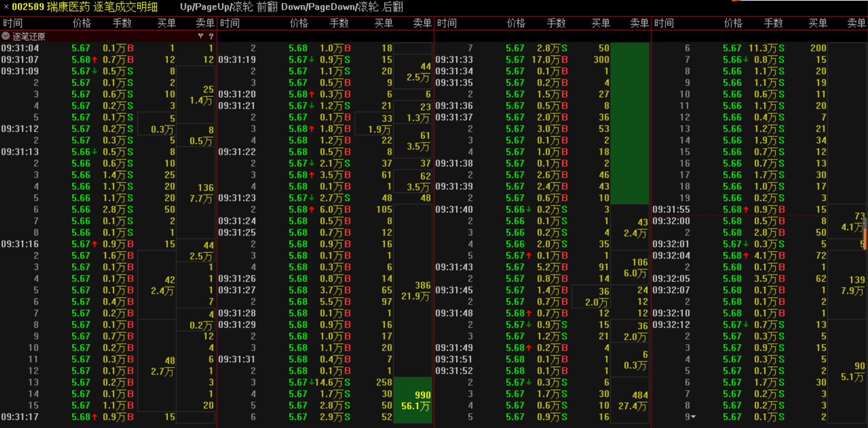The height and width of the screenshot is (428, 868).
Task: Select the 09:31:33 trade of 17.0万
Action: pos(552,60)
